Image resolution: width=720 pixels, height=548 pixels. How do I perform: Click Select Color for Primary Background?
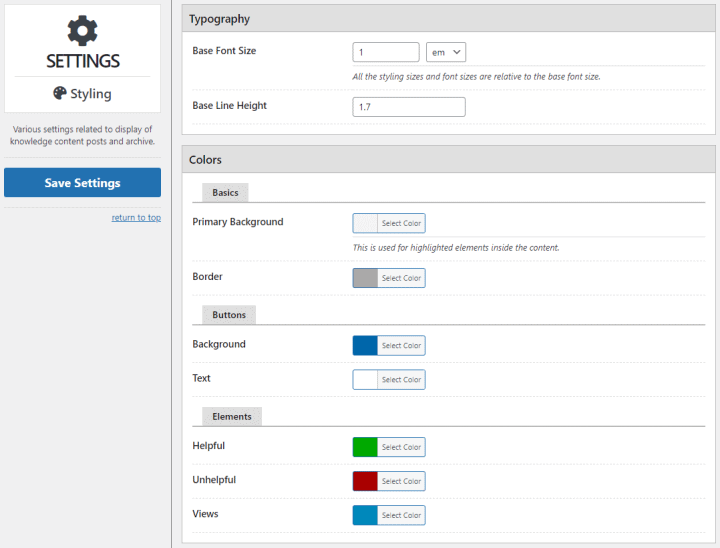coord(401,223)
